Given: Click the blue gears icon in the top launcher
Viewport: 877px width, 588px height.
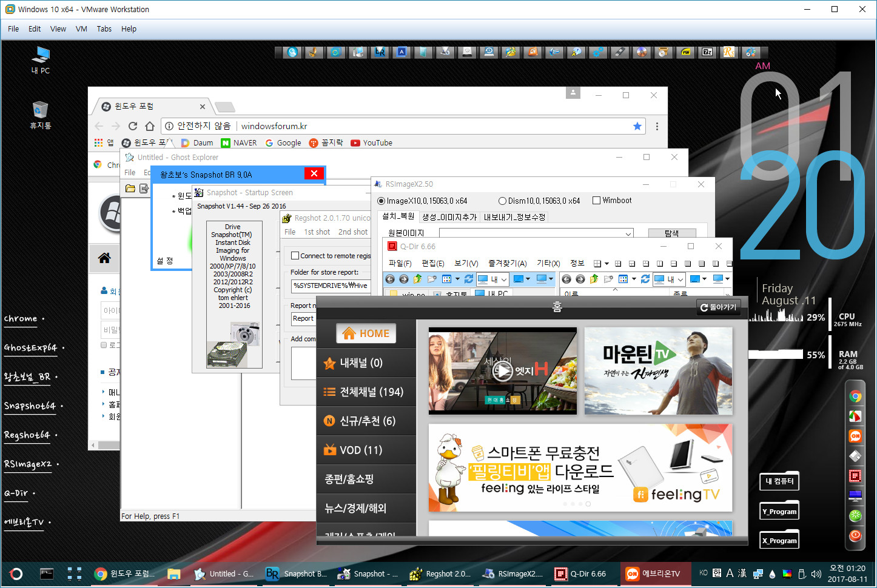Looking at the screenshot, I should click(x=598, y=52).
